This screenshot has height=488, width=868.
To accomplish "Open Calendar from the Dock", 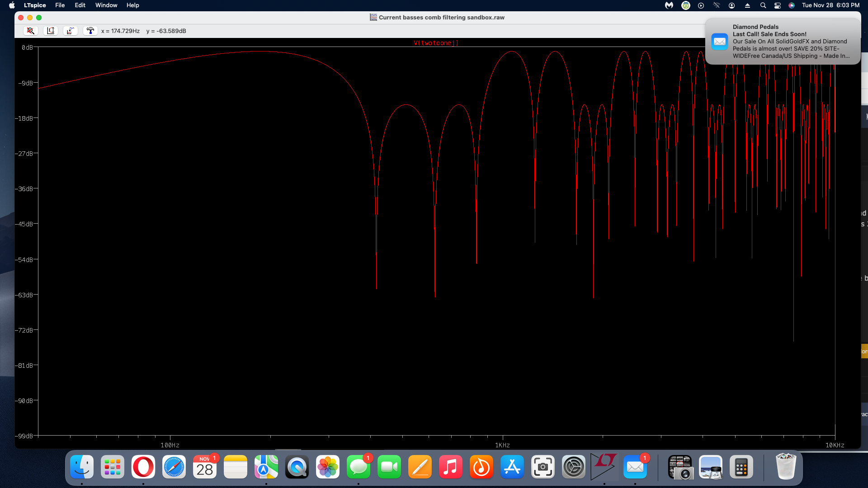I will coord(205,467).
